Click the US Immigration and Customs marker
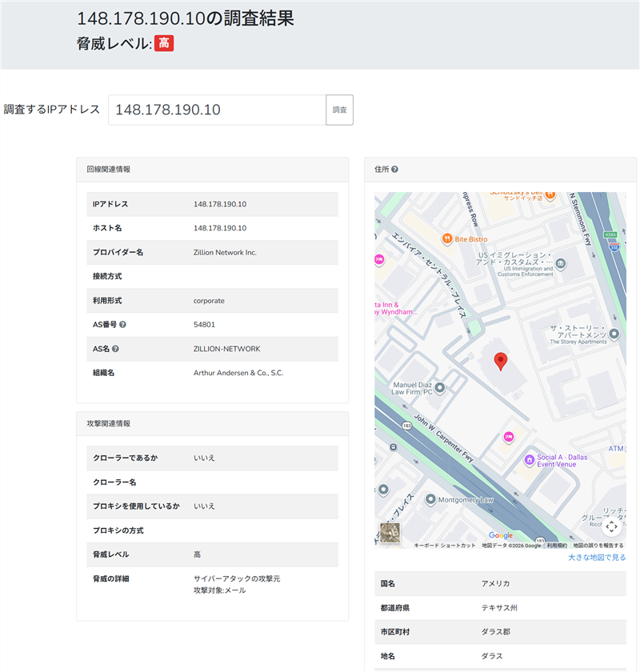The height and width of the screenshot is (672, 640). (x=561, y=265)
